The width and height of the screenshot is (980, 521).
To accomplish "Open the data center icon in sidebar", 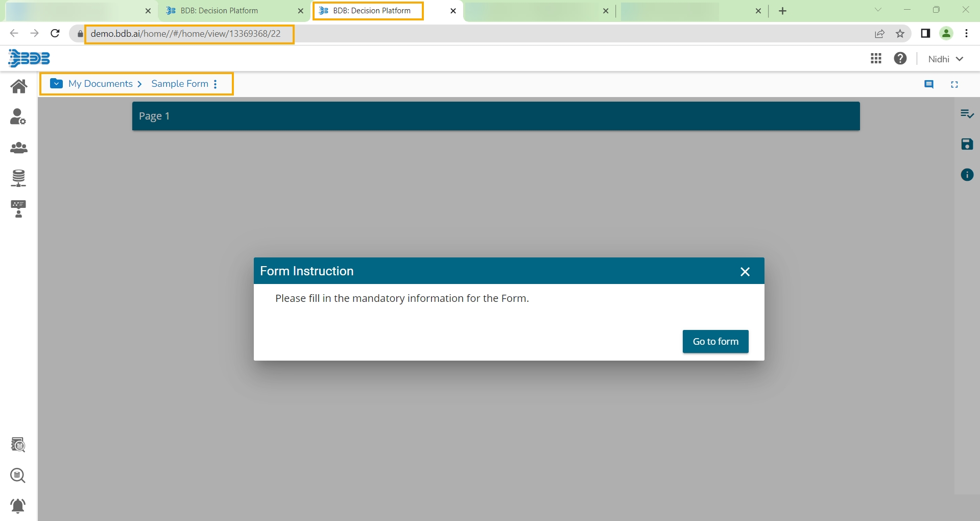I will coord(18,178).
